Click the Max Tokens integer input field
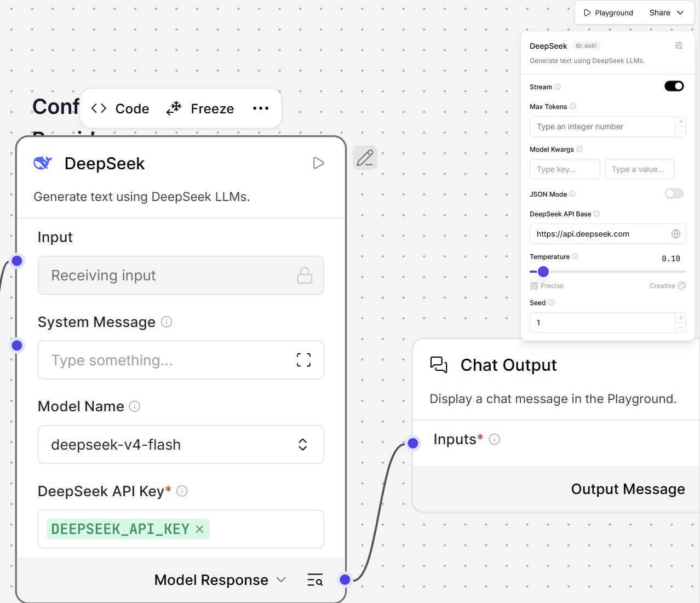The image size is (700, 603). [602, 127]
